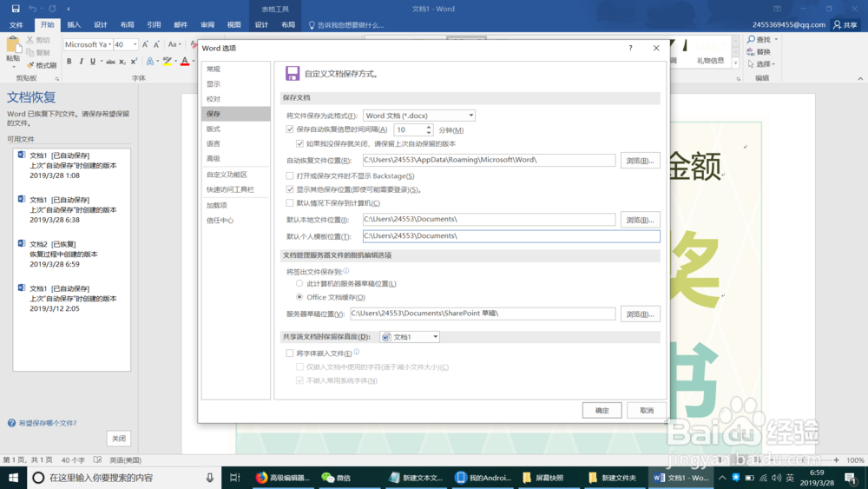Viewport: 868px width, 489px height.
Task: Open the font name dropdown
Action: point(110,44)
